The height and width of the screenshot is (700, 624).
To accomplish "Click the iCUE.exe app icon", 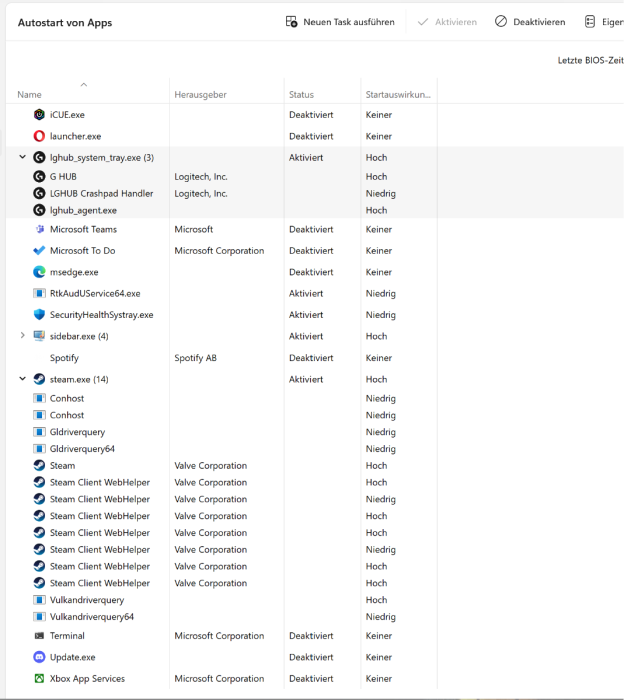I will [x=39, y=115].
